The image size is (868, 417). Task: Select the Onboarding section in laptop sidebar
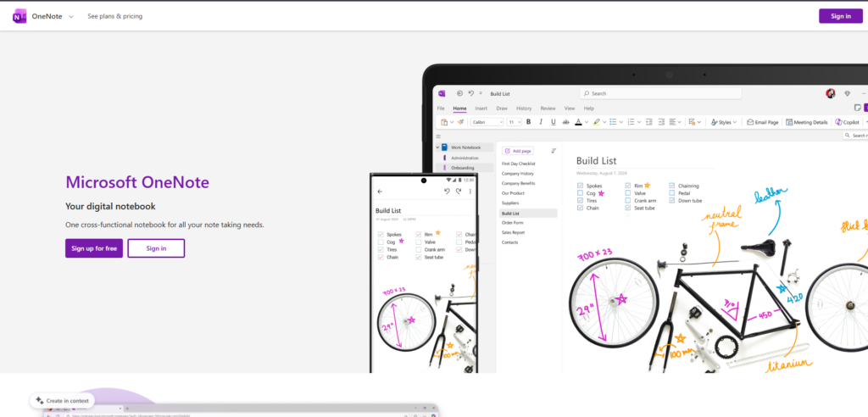point(464,167)
